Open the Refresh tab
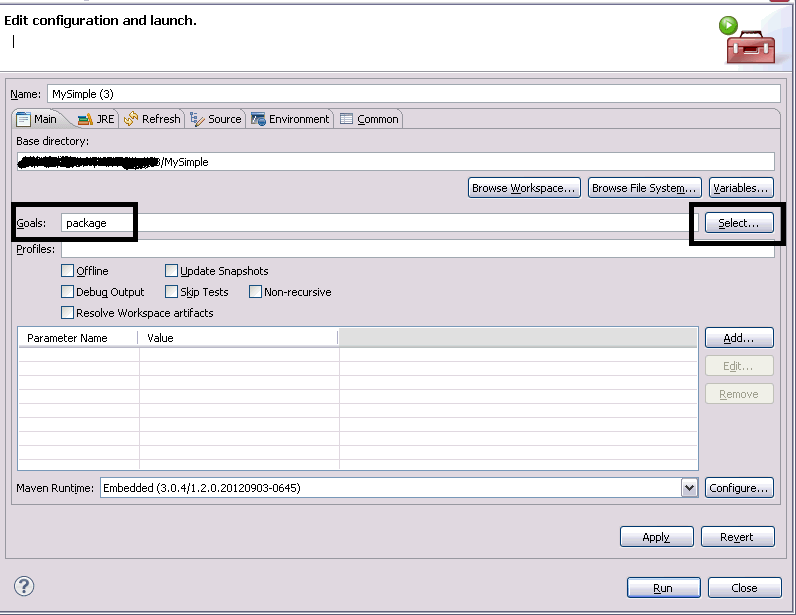Image resolution: width=796 pixels, height=615 pixels. [x=152, y=119]
